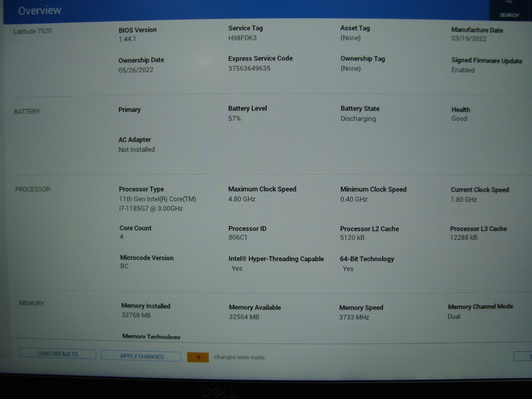Click AC Adapter Not Installed value

pyautogui.click(x=137, y=150)
